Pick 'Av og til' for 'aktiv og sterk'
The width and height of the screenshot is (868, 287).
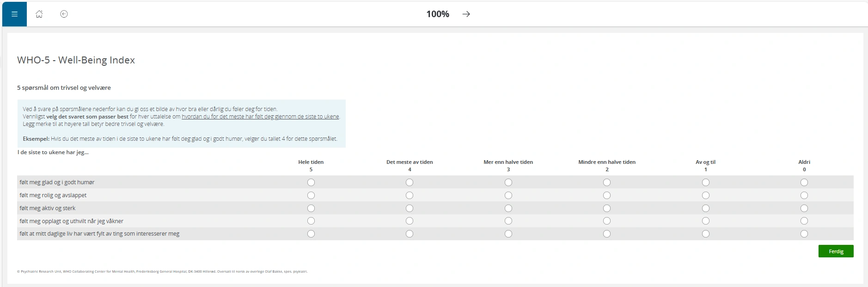point(706,208)
